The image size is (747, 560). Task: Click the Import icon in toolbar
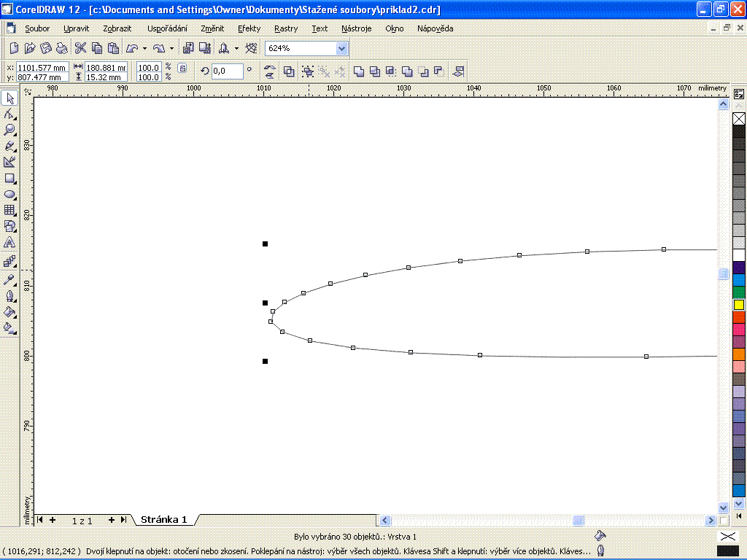point(188,48)
